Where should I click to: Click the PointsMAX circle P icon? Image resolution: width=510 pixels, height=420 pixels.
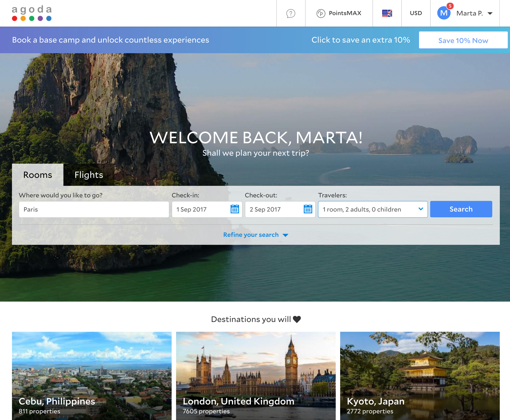point(321,14)
